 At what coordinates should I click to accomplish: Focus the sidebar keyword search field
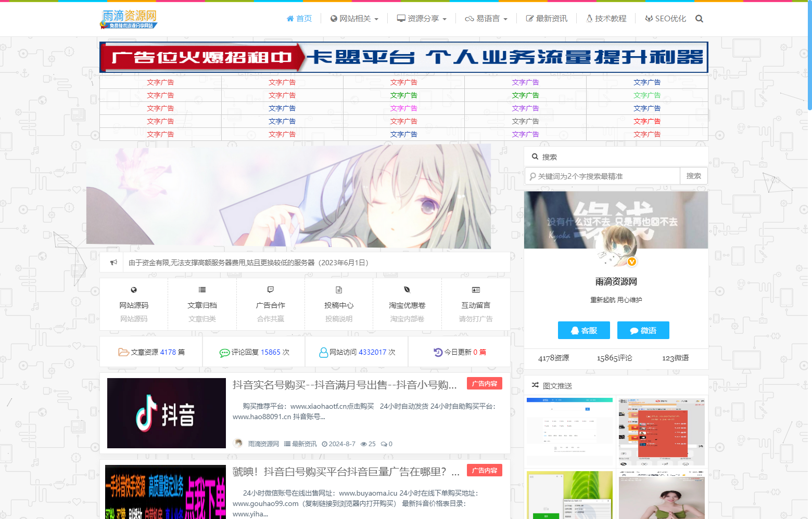click(x=602, y=176)
